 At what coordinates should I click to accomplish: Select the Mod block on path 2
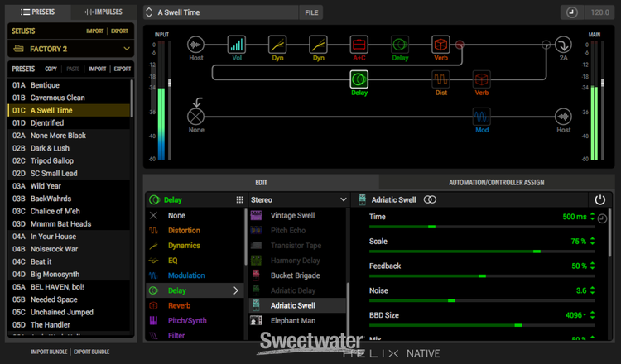pyautogui.click(x=482, y=117)
